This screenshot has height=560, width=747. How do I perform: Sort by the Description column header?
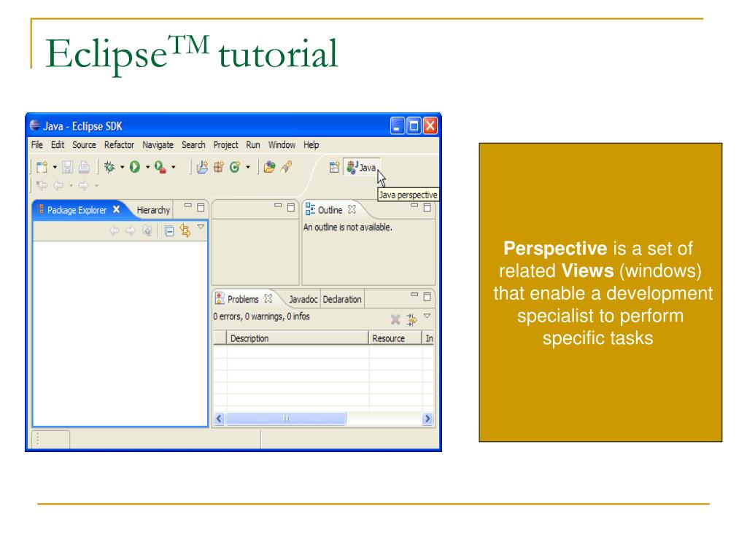tap(298, 338)
